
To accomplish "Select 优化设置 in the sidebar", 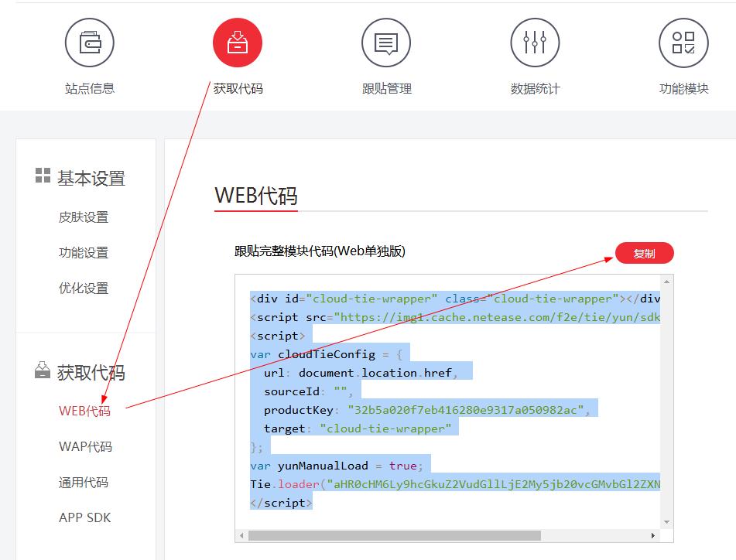I will pos(84,289).
